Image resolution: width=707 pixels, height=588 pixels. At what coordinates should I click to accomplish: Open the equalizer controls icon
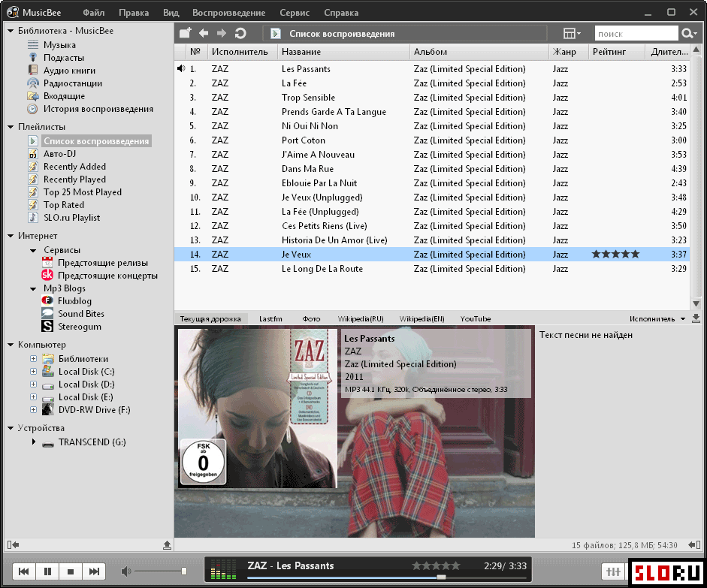click(x=613, y=571)
